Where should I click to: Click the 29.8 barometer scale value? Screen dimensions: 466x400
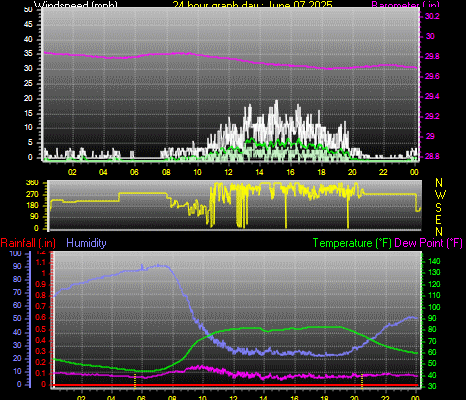pos(432,56)
